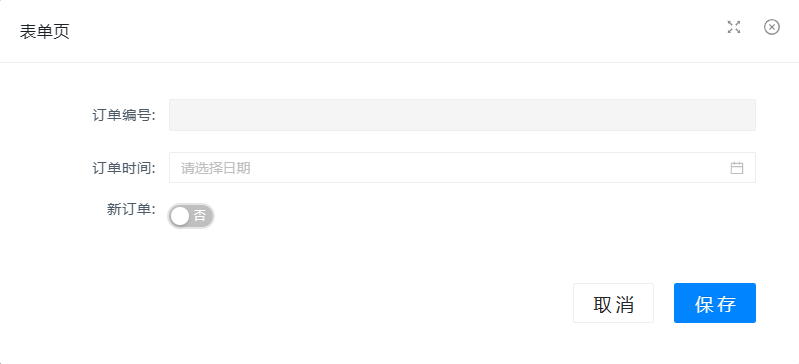Click the white knob of 新订单 switch
This screenshot has height=364, width=799.
pyautogui.click(x=180, y=216)
